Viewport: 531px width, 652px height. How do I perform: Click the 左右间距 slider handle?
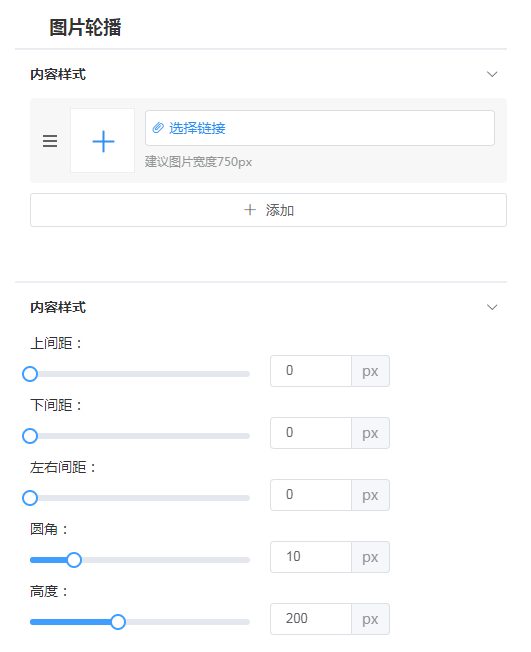click(30, 498)
